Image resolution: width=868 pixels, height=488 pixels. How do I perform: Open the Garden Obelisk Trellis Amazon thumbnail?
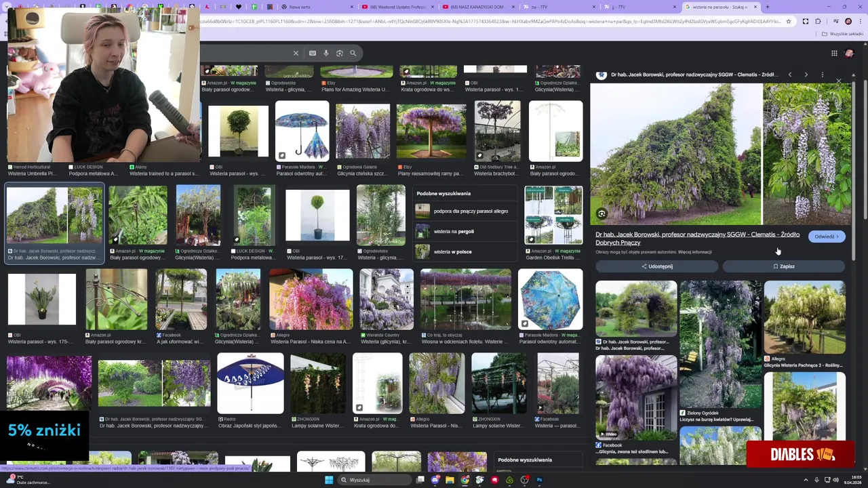[553, 216]
